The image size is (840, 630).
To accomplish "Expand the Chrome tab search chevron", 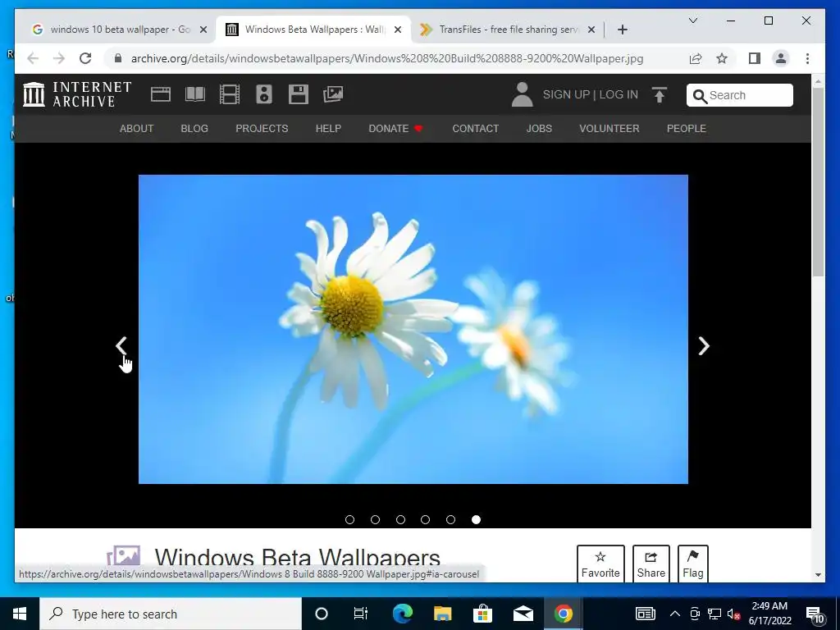I will pos(693,21).
